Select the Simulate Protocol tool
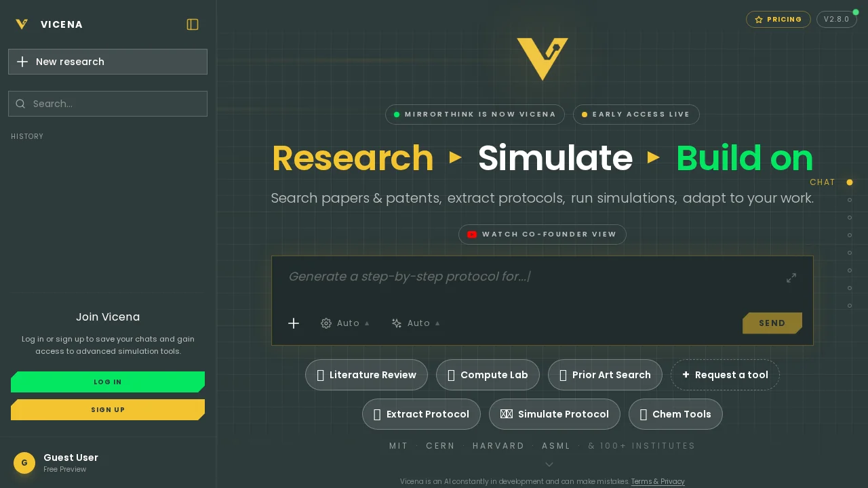This screenshot has height=488, width=868. point(555,414)
